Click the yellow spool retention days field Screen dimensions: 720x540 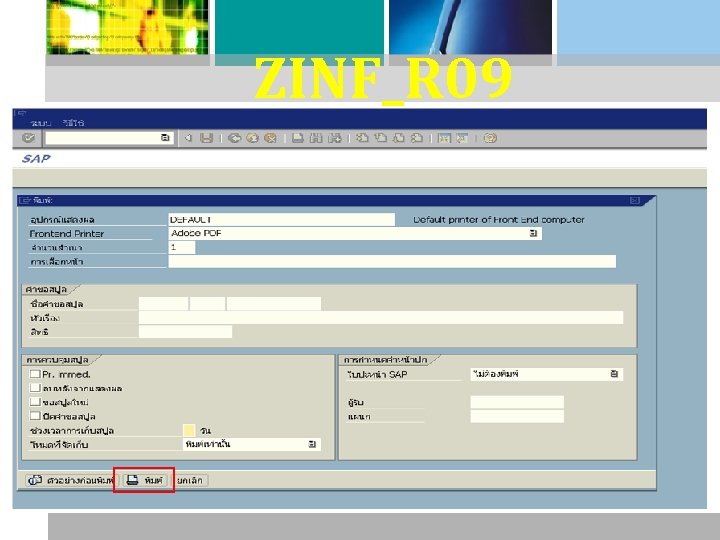(x=189, y=430)
